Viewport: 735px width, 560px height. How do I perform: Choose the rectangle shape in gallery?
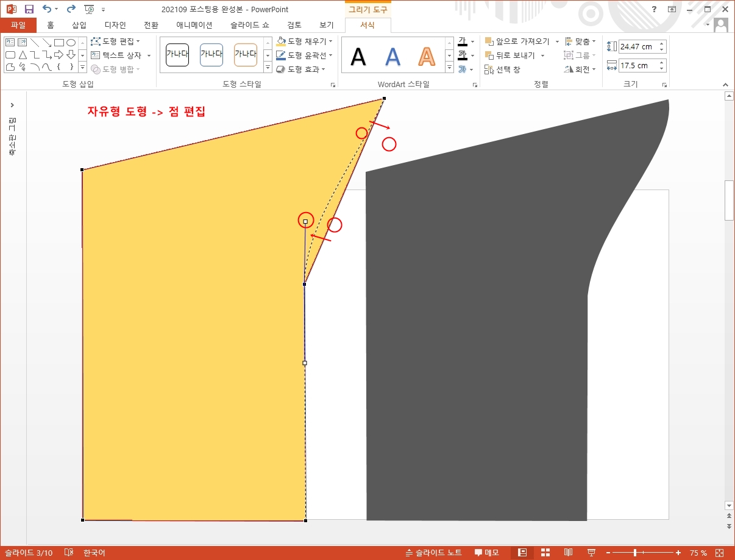[x=59, y=42]
